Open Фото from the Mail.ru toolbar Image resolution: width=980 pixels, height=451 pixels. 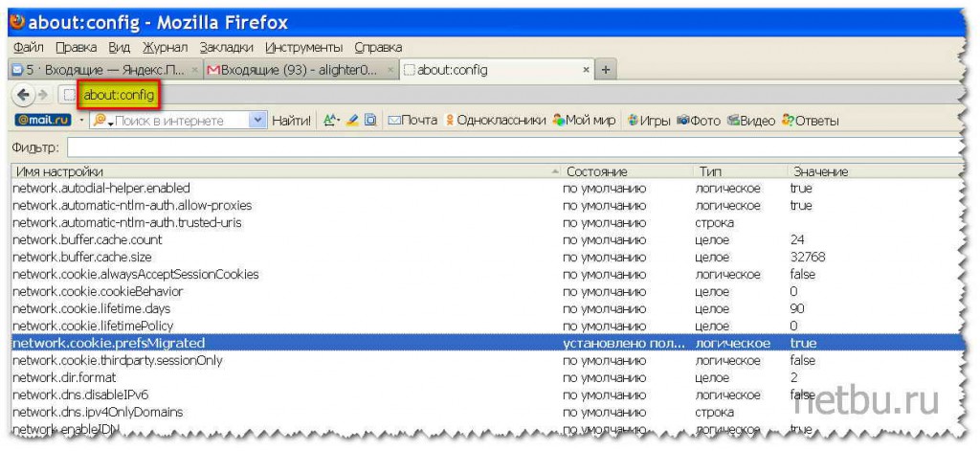(x=698, y=121)
